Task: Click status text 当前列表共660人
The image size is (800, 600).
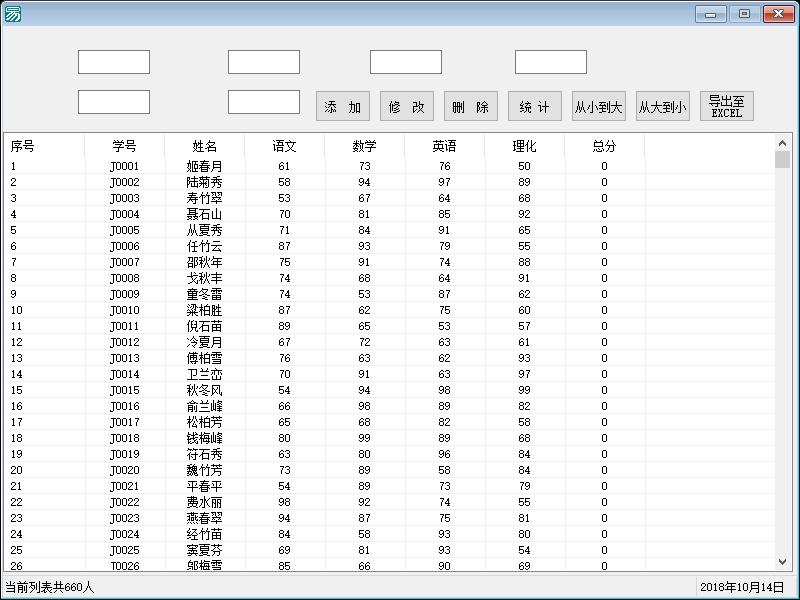Action: pyautogui.click(x=49, y=587)
